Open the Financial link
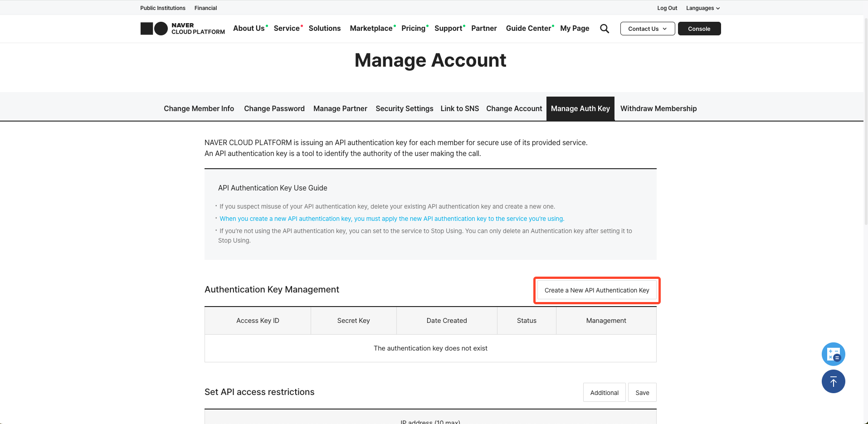Image resolution: width=868 pixels, height=424 pixels. tap(205, 8)
